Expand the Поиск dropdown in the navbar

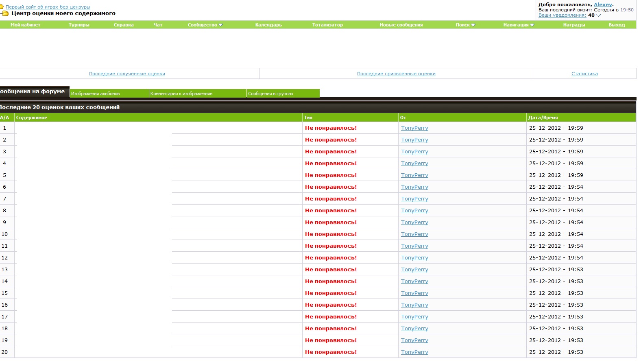click(465, 25)
